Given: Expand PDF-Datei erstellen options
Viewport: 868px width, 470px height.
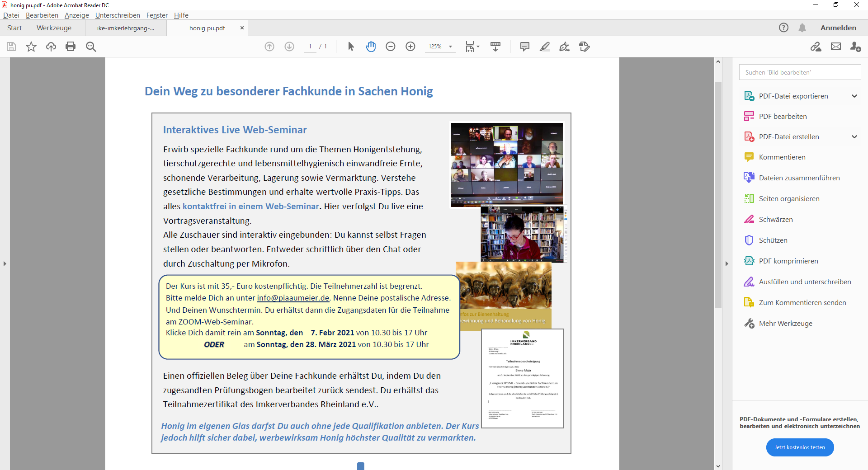Looking at the screenshot, I should point(854,136).
